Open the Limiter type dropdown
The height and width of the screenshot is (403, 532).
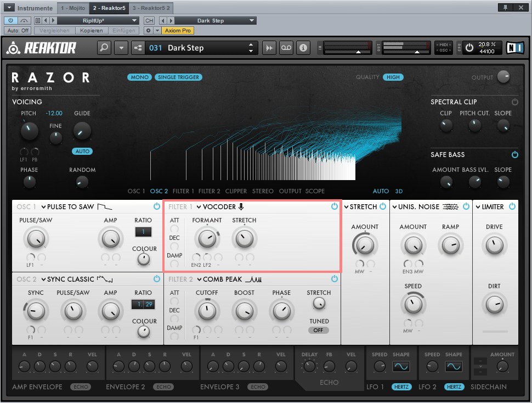[478, 207]
